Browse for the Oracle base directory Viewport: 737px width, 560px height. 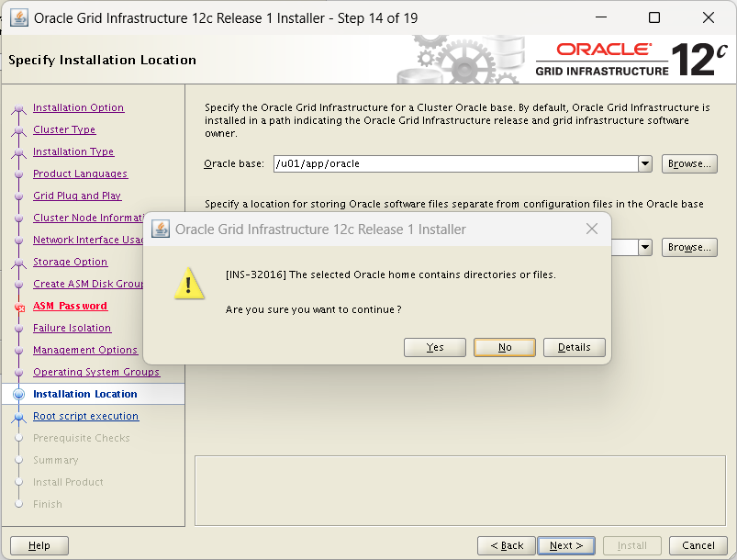click(x=689, y=163)
